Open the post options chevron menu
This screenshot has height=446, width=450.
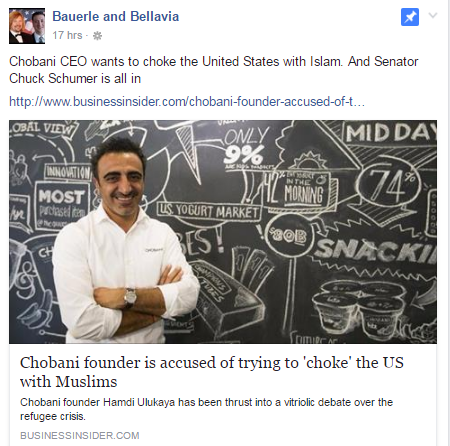click(x=433, y=15)
